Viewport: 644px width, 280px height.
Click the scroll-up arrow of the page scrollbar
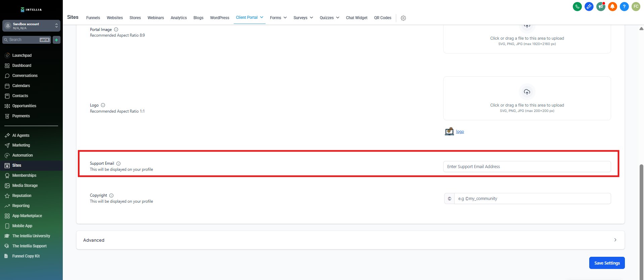pyautogui.click(x=641, y=29)
